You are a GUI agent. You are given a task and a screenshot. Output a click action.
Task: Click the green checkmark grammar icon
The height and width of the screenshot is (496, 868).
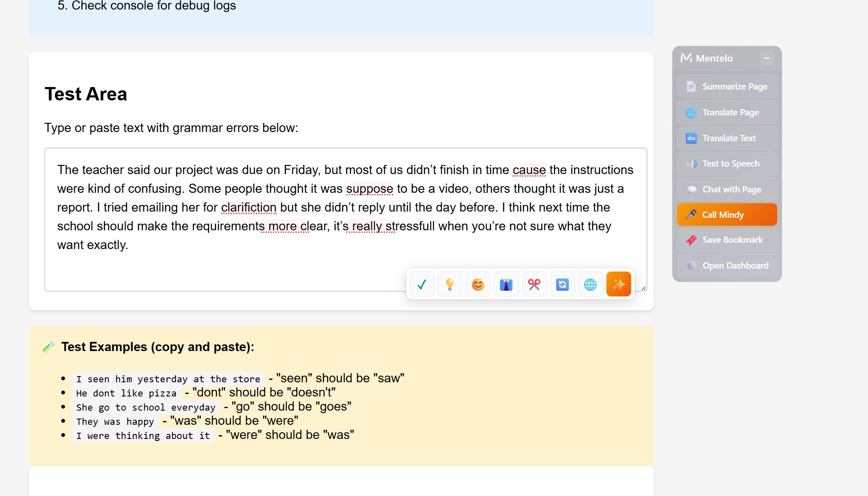(x=422, y=284)
